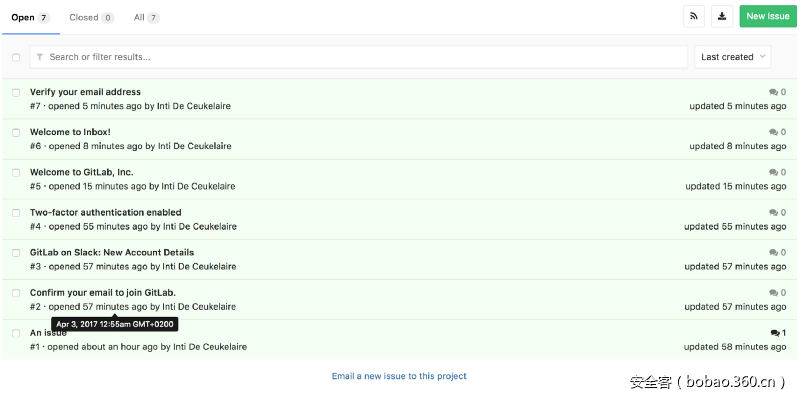Open comments icon for Welcome to Inbox!
This screenshot has height=400, width=800.
(773, 132)
